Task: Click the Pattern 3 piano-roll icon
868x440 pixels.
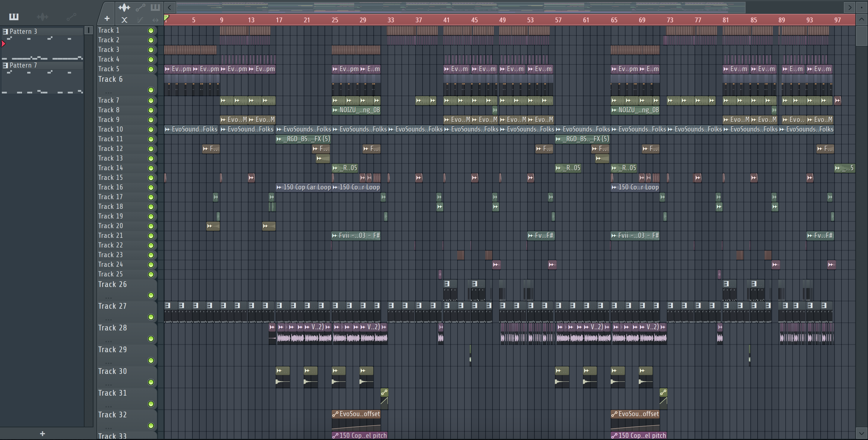Action: coord(5,31)
